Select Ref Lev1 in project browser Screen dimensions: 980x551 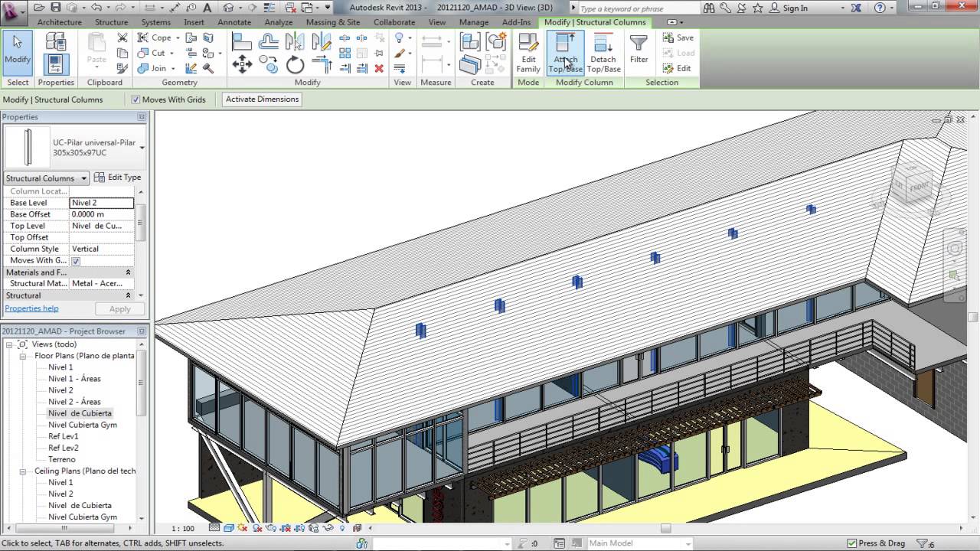(x=64, y=436)
